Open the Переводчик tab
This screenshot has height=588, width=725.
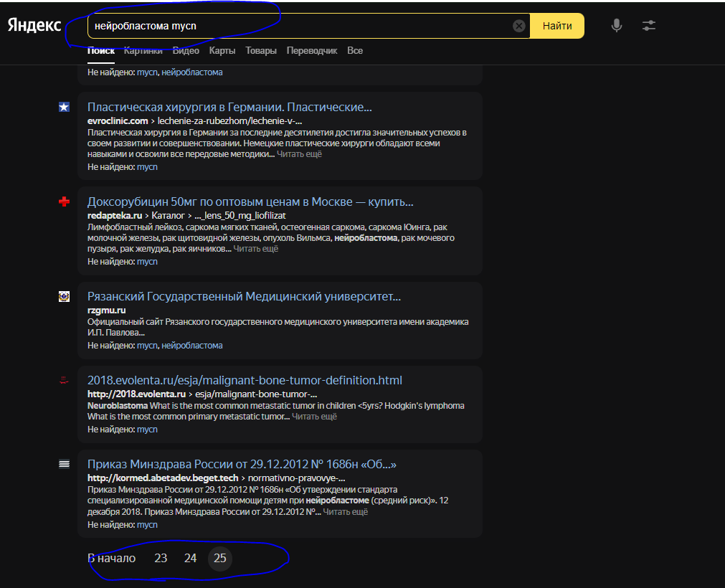pos(312,51)
